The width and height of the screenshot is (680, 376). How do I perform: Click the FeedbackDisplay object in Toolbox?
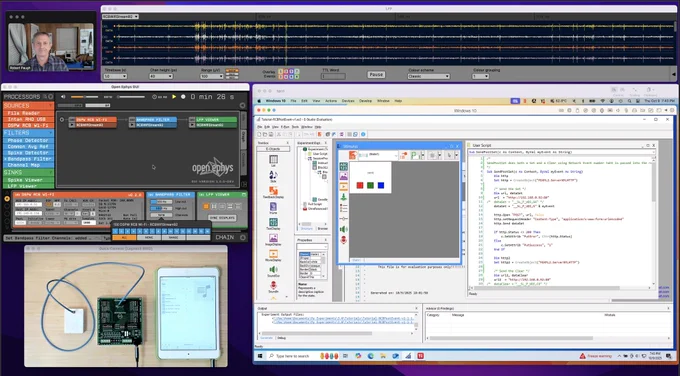tap(273, 192)
